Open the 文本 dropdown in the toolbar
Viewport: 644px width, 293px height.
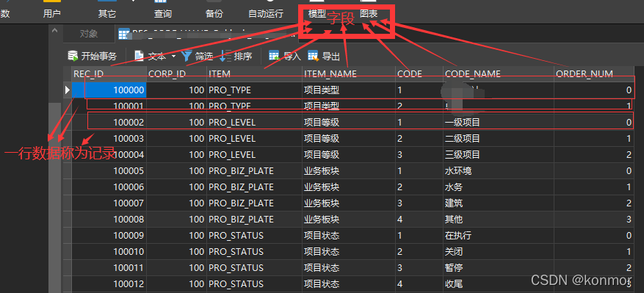[155, 56]
